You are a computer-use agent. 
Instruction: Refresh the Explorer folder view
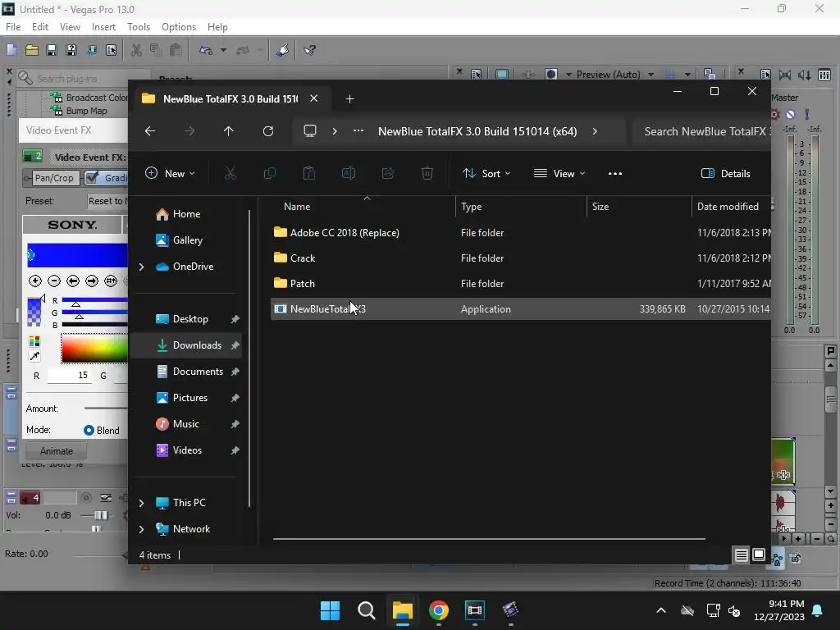coord(268,131)
